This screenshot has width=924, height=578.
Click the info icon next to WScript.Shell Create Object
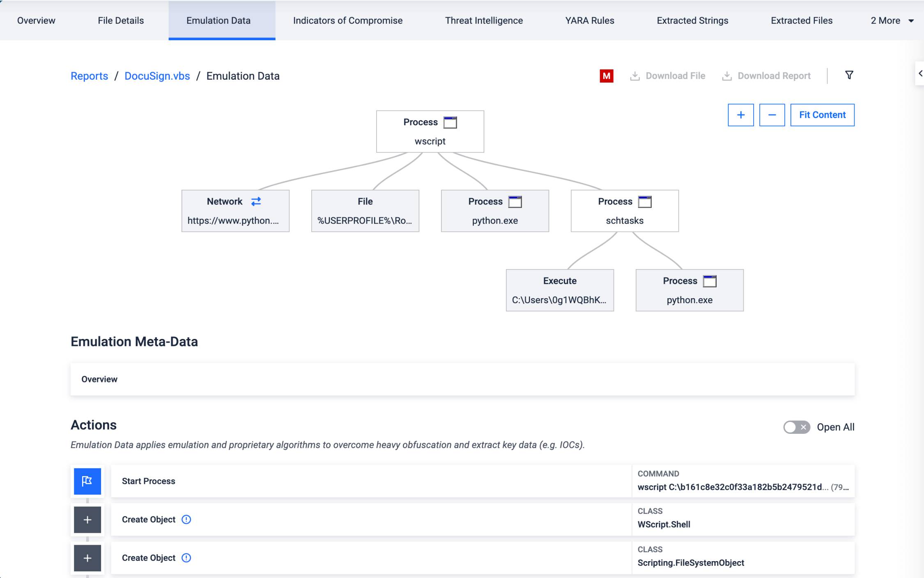[186, 520]
